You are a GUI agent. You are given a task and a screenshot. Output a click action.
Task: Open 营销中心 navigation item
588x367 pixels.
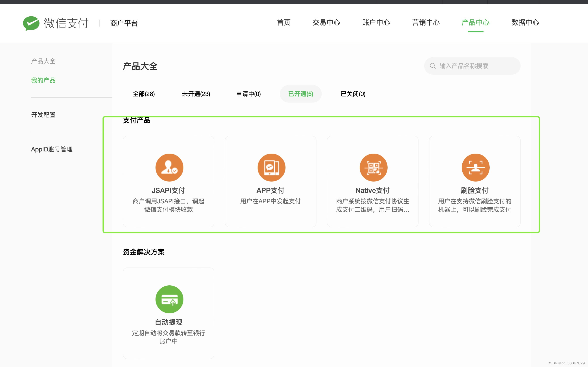(426, 22)
